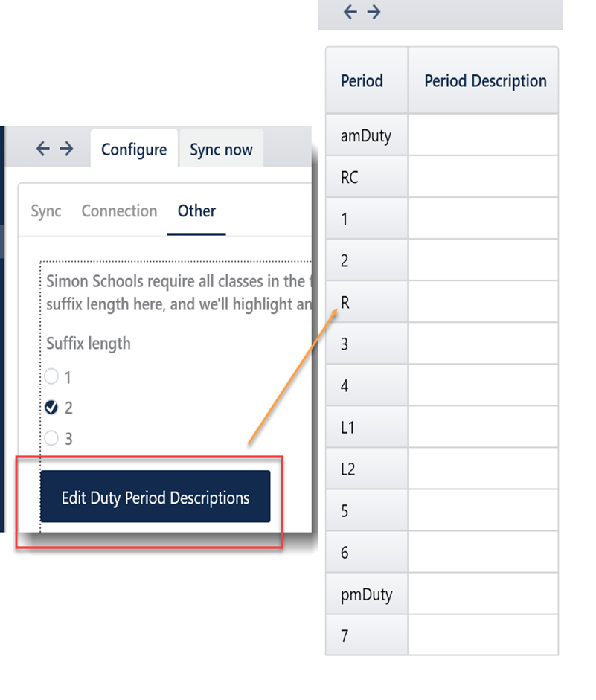Click the back arrow beside Configure tab

click(x=43, y=149)
